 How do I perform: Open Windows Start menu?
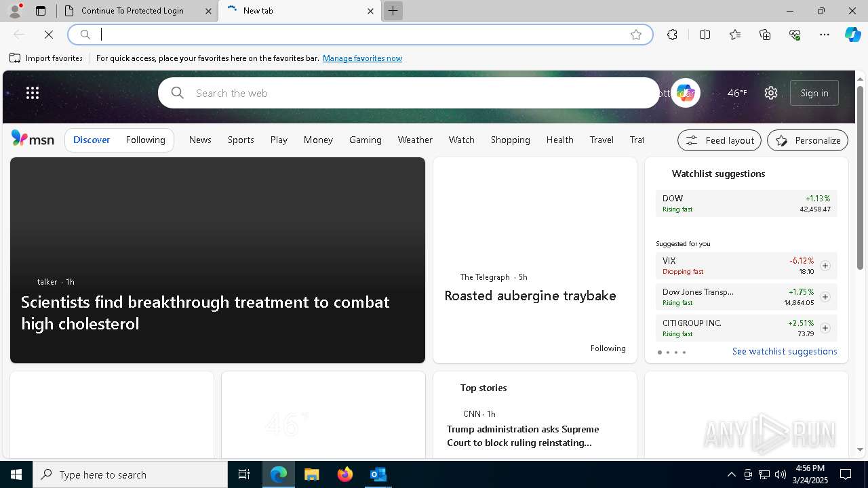coord(16,474)
